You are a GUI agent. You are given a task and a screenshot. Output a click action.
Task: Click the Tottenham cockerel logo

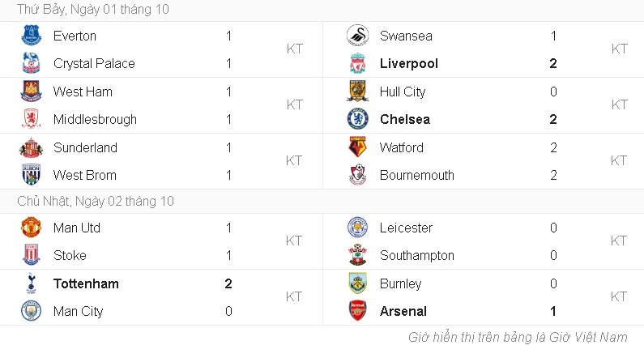click(x=31, y=283)
